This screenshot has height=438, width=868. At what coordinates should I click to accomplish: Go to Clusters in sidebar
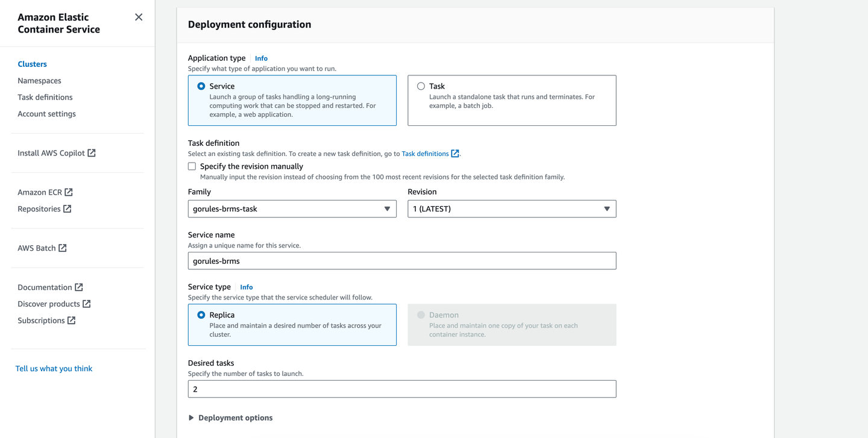point(32,64)
